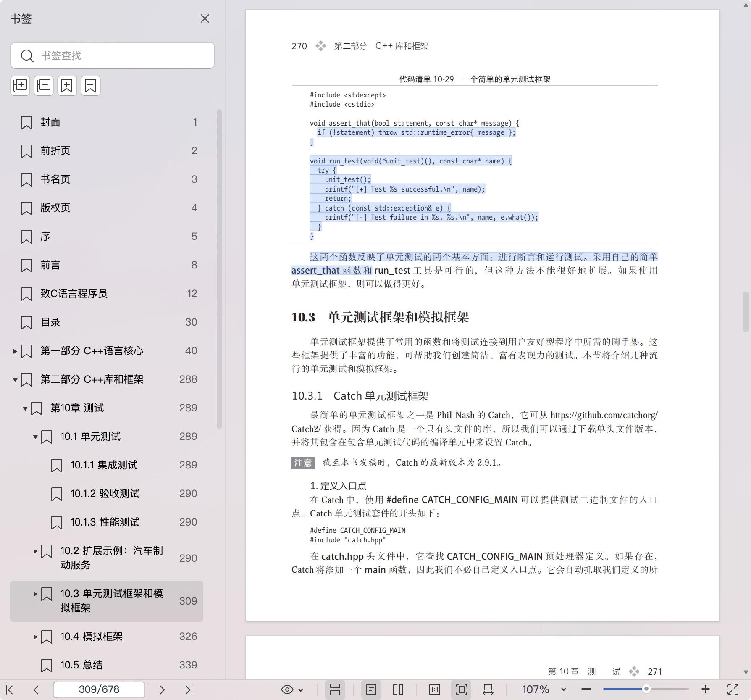751x700 pixels.
Task: Expand 10.4 模拟框架 subsection
Action: click(35, 637)
